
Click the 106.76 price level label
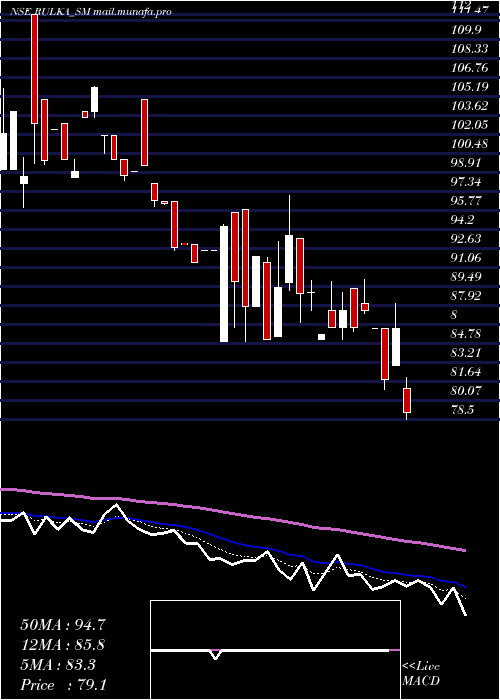click(470, 68)
